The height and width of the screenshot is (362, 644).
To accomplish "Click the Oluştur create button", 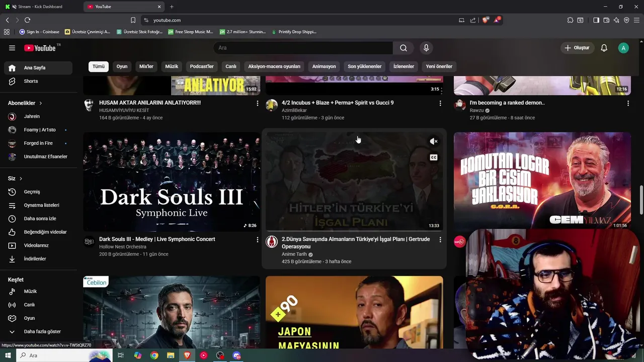I will tap(577, 48).
